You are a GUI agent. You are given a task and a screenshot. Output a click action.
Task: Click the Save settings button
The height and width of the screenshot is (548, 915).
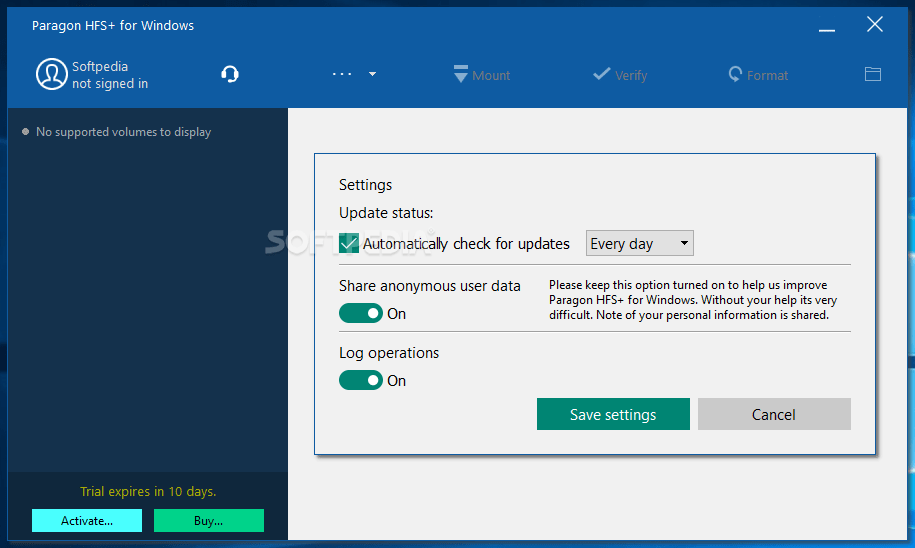click(x=613, y=414)
